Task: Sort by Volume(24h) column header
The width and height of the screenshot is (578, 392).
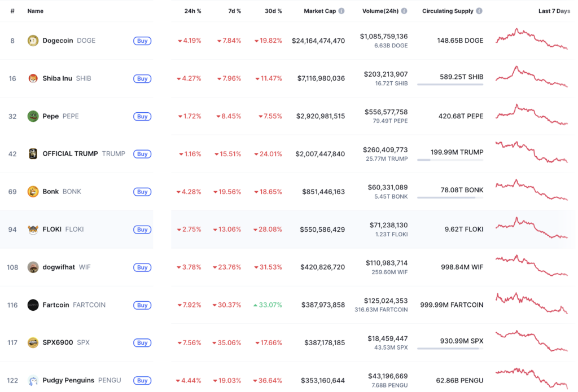Action: [x=380, y=11]
